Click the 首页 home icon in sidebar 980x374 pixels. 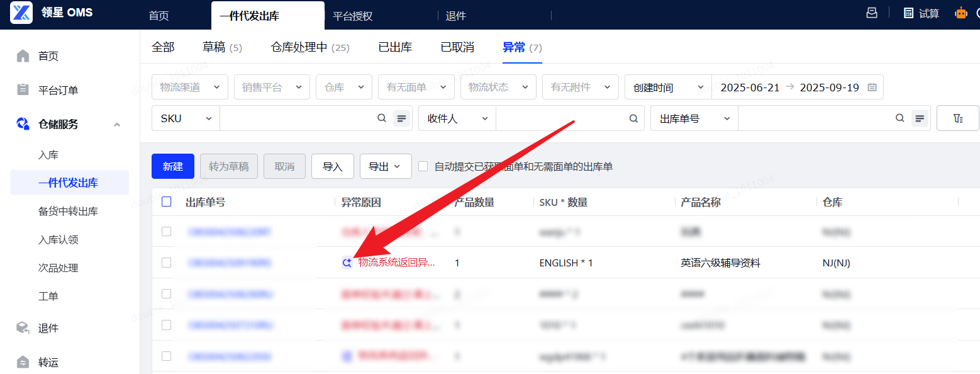click(x=23, y=56)
